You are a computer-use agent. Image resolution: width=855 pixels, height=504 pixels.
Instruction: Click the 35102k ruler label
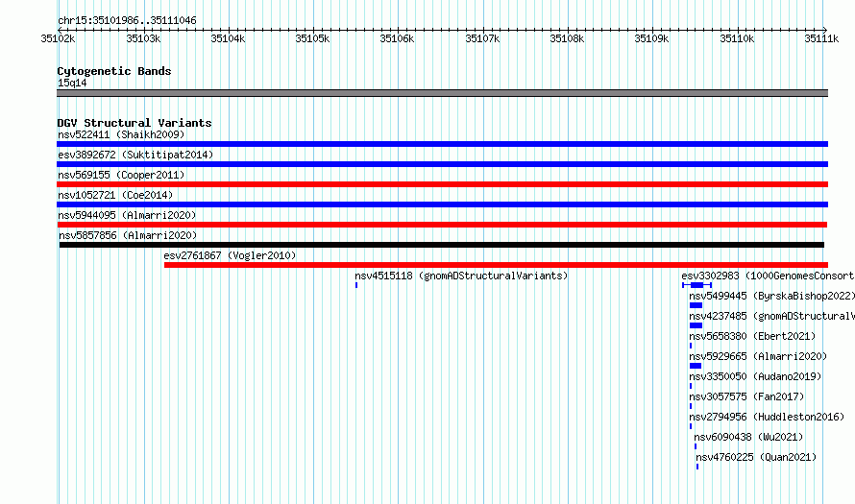point(58,38)
